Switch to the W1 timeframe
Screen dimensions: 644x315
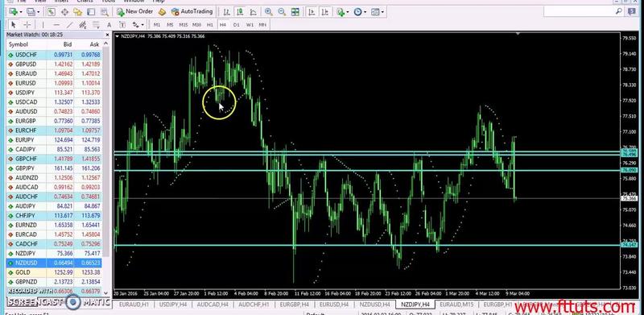[x=250, y=25]
